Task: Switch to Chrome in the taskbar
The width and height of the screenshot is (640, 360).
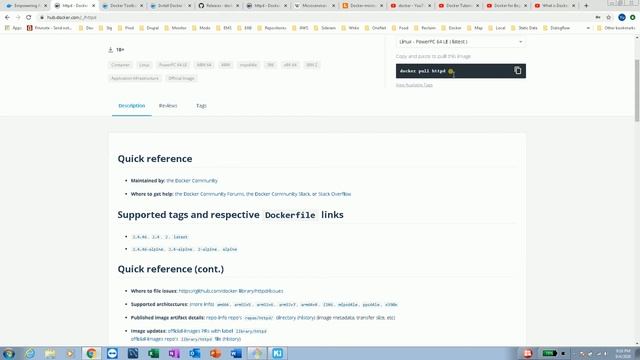Action: pos(91,353)
